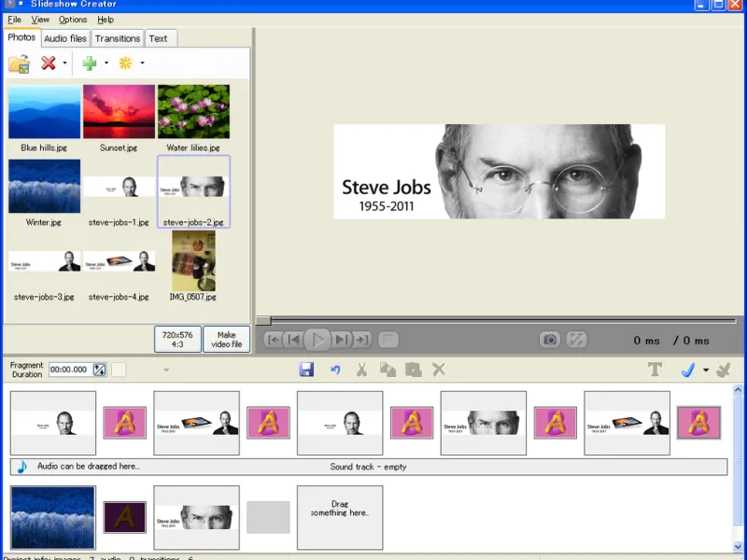
Task: Click the grey checkmark icon at far right
Action: pos(723,370)
